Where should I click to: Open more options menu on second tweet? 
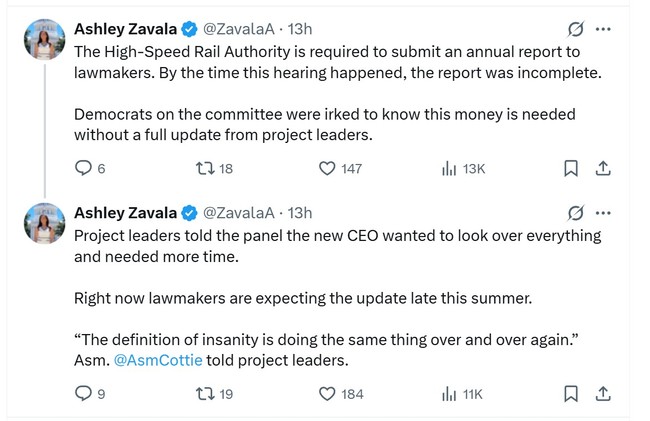[x=603, y=213]
